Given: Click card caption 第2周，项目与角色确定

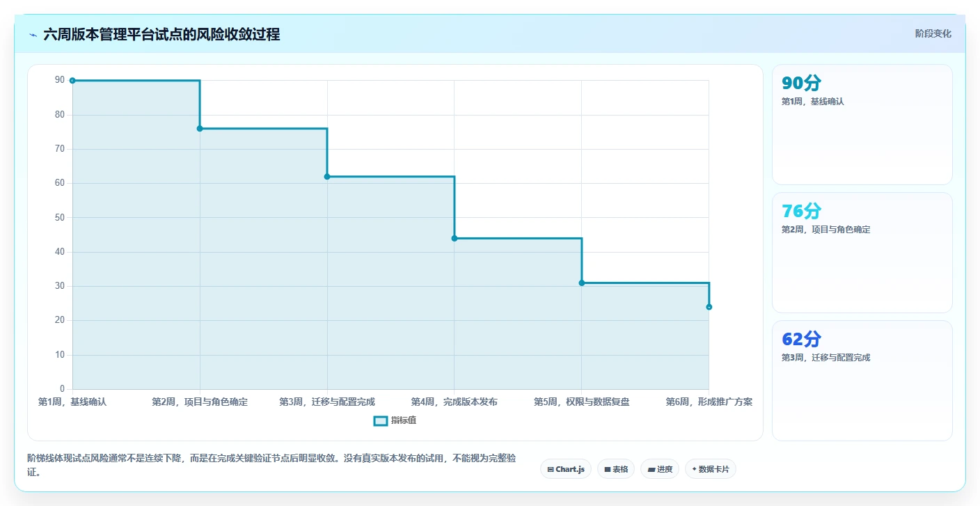Looking at the screenshot, I should (826, 230).
